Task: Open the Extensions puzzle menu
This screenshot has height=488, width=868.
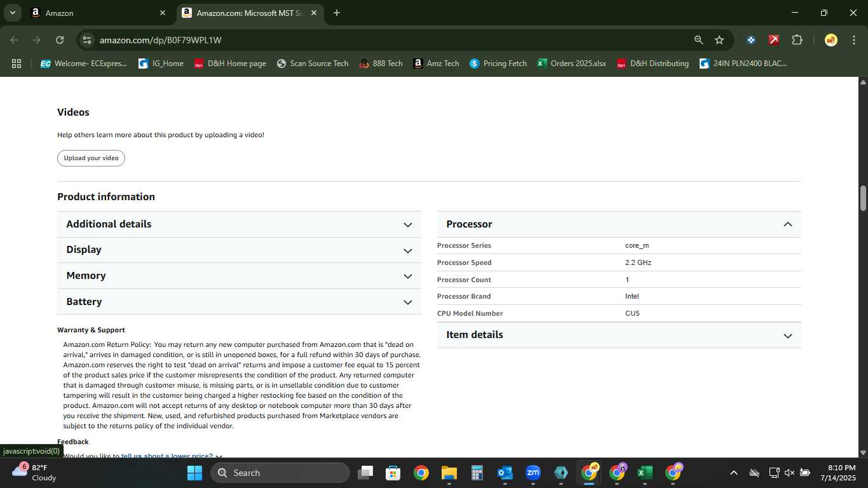Action: coord(797,40)
